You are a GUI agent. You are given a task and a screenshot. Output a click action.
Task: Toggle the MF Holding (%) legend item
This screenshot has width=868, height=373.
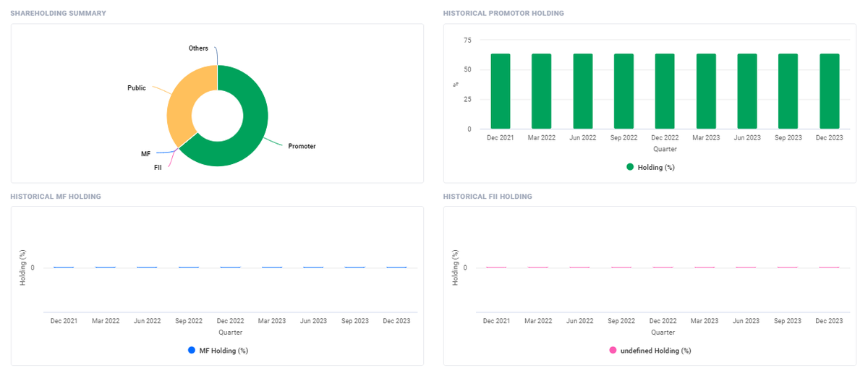tap(218, 351)
